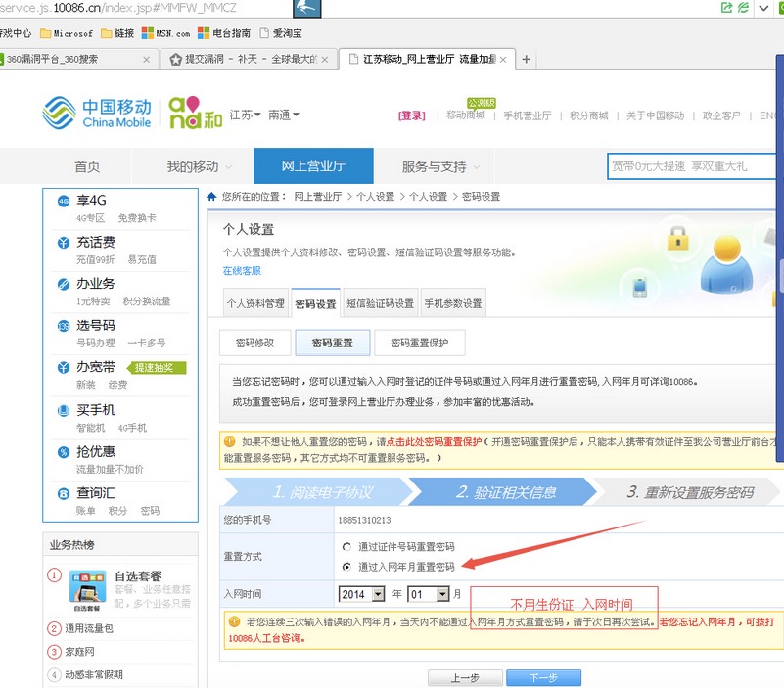Click the 上一步 button

click(465, 678)
